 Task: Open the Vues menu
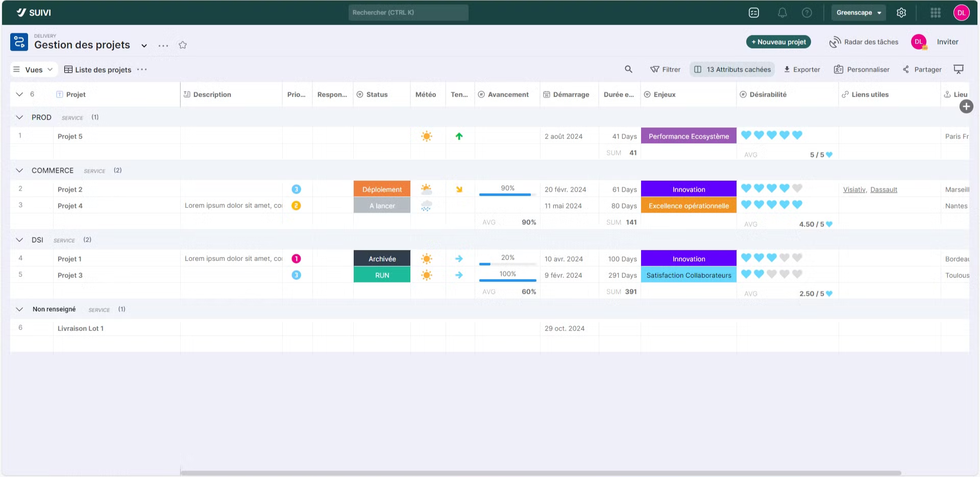pos(33,69)
